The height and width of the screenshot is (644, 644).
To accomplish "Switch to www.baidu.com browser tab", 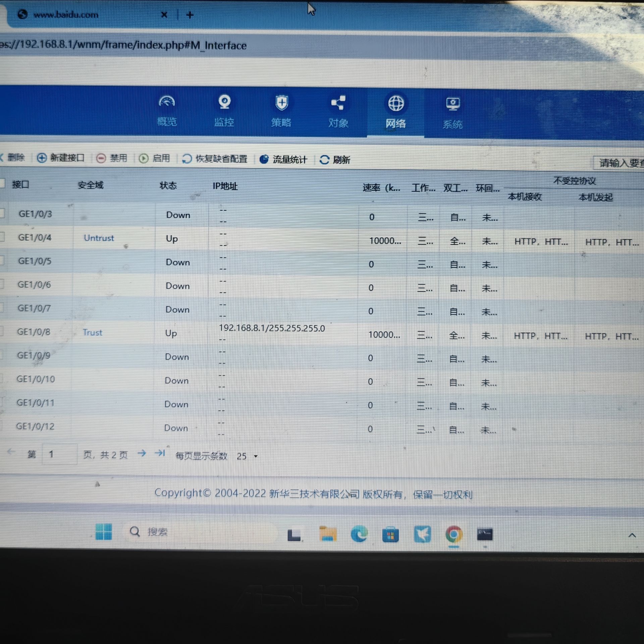I will coord(66,15).
